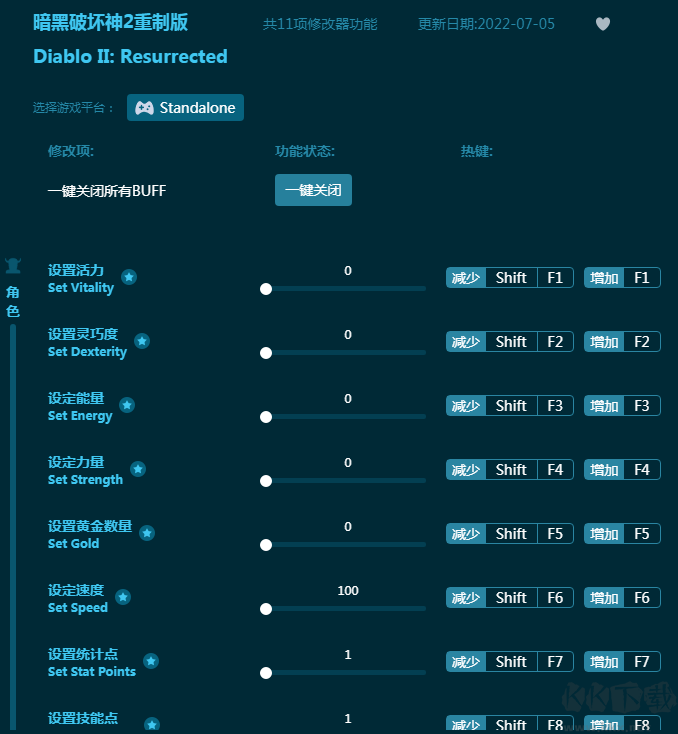Select the Standalone game platform
The width and height of the screenshot is (678, 734).
(x=185, y=108)
